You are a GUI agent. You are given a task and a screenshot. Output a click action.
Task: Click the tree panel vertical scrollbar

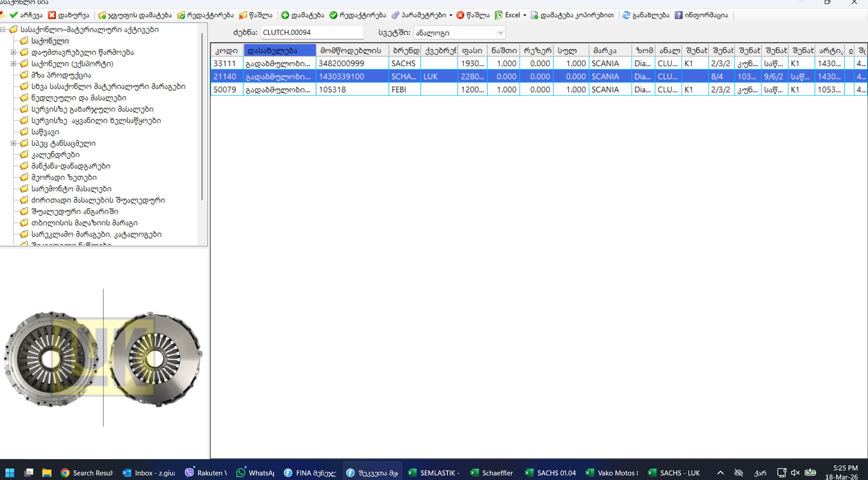pos(202,116)
